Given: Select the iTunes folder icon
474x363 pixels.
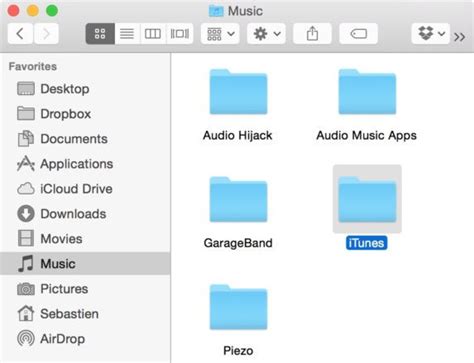Looking at the screenshot, I should click(367, 200).
